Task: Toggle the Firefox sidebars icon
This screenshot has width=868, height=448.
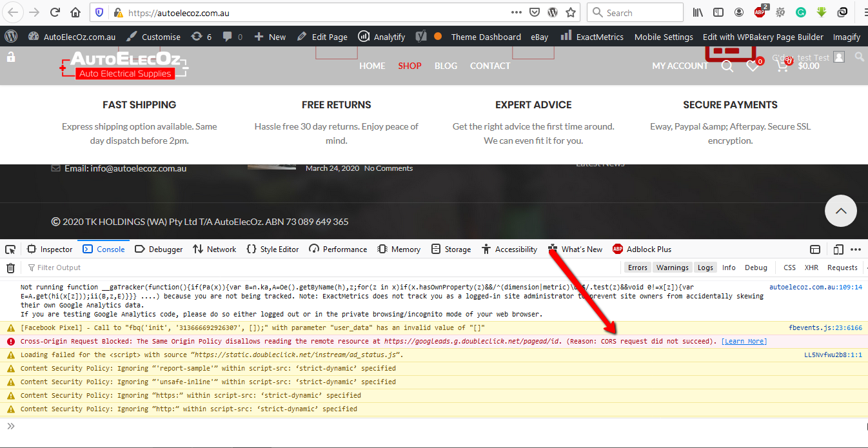Action: point(718,12)
